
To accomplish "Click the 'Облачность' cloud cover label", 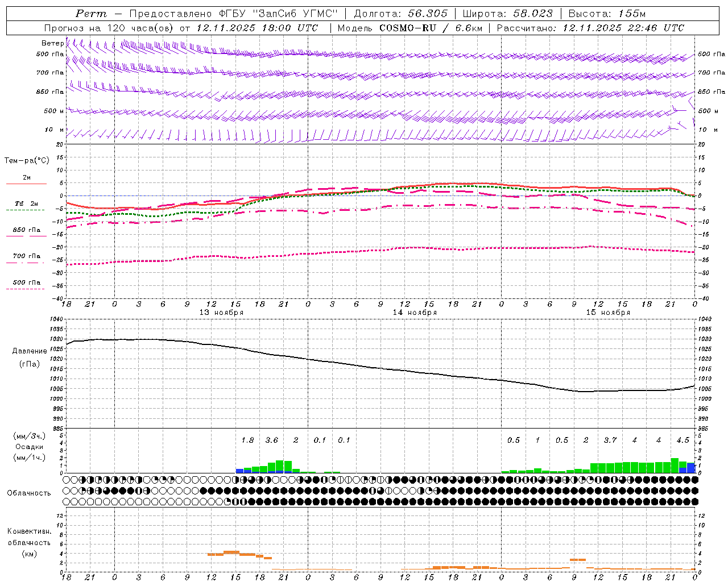I will (29, 493).
